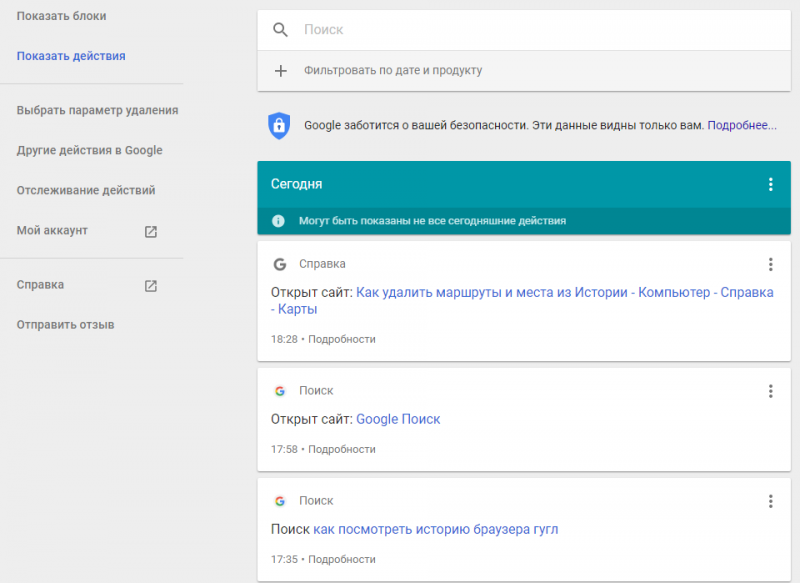The height and width of the screenshot is (583, 800).
Task: Open three-dot menu for Справка entry
Action: tap(770, 264)
